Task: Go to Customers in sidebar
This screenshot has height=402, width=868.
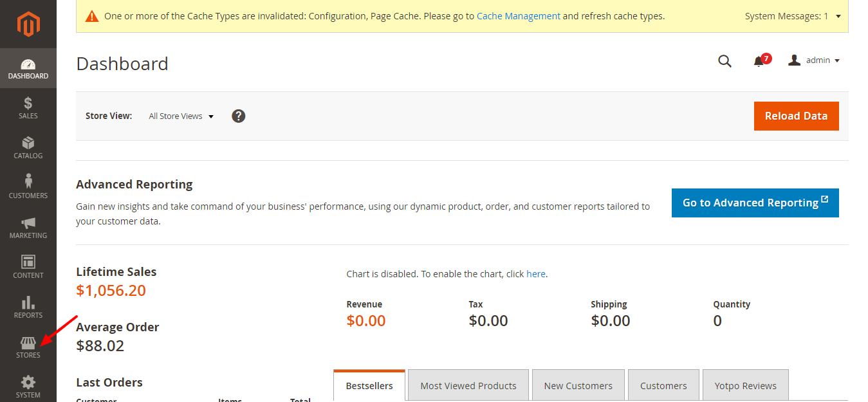Action: [28, 187]
